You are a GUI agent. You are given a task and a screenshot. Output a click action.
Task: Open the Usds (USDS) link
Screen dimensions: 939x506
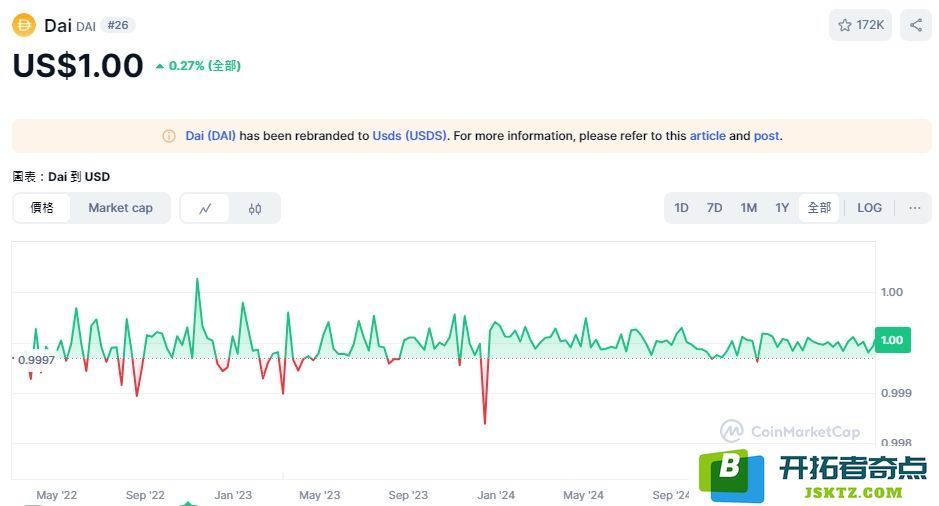pos(410,136)
